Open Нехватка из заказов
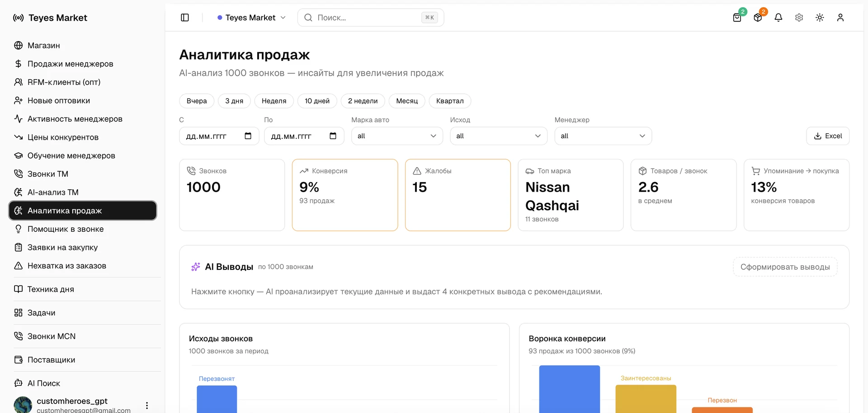The width and height of the screenshot is (868, 413). pyautogui.click(x=85, y=266)
